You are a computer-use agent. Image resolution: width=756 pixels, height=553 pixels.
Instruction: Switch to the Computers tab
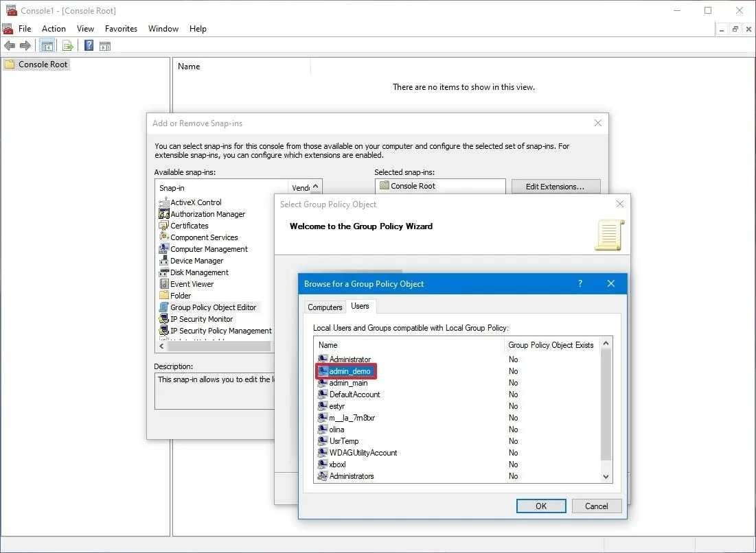click(325, 307)
